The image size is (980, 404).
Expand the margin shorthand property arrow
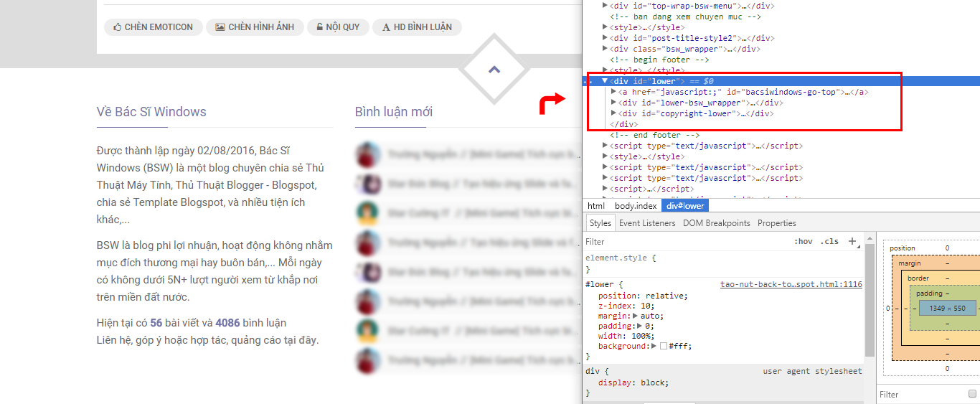[x=635, y=316]
